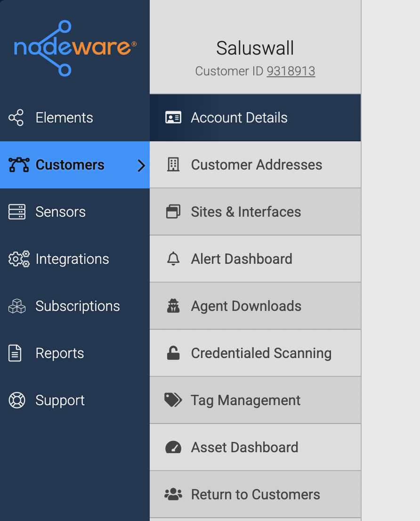
Task: Click the Nodeware logo
Action: pyautogui.click(x=75, y=48)
